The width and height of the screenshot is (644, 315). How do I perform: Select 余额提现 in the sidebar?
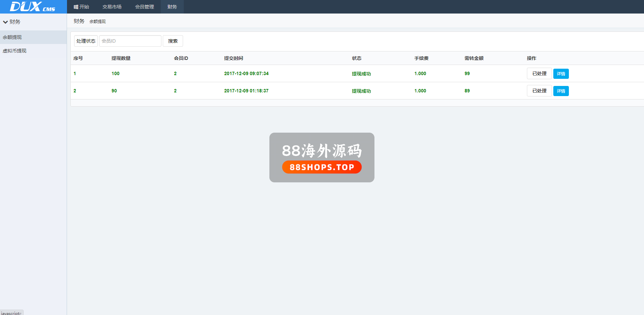tap(12, 37)
